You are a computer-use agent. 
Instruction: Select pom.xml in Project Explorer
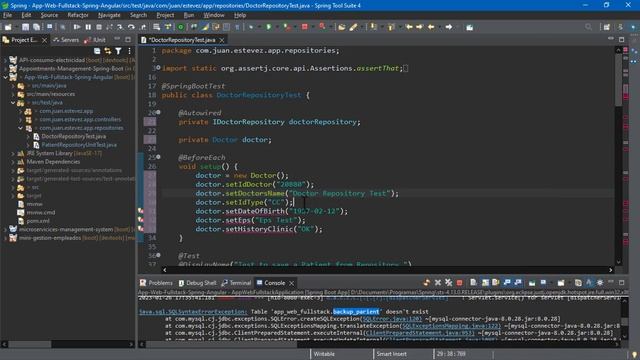[38, 221]
